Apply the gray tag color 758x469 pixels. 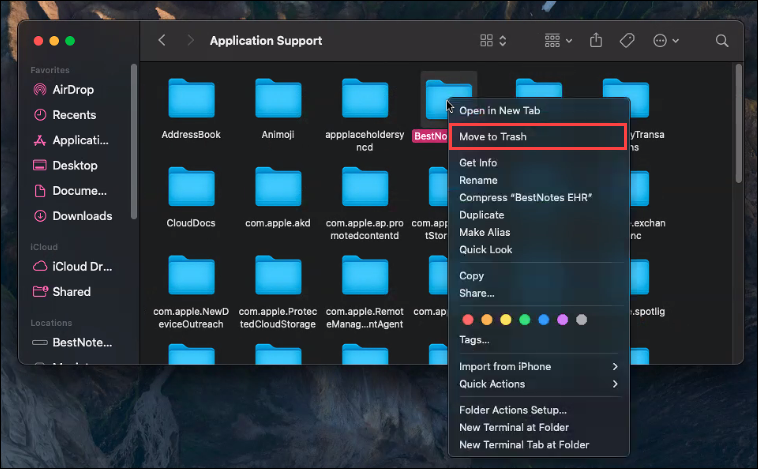pyautogui.click(x=582, y=320)
